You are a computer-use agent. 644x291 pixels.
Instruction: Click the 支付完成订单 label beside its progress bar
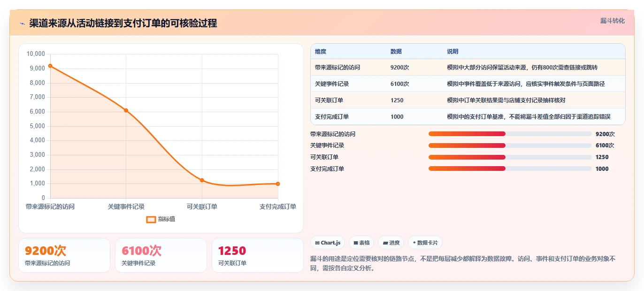(x=327, y=169)
